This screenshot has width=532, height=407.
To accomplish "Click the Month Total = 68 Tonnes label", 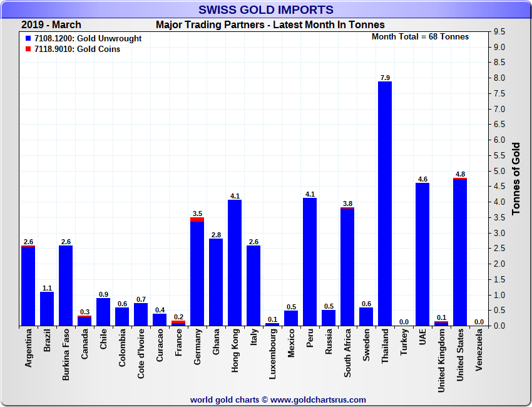I will (x=420, y=37).
